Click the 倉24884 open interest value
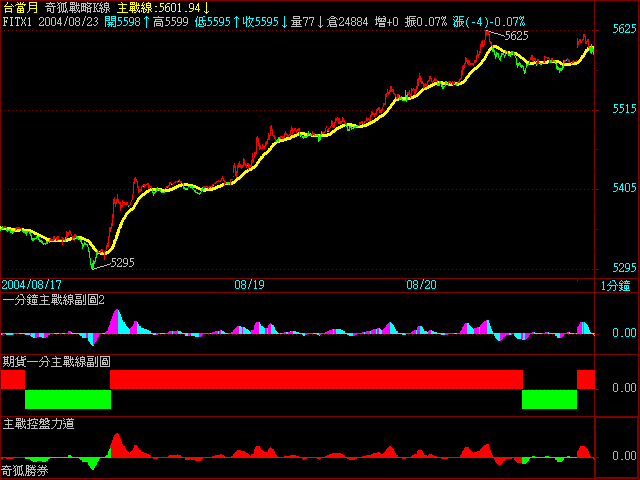 pyautogui.click(x=347, y=22)
